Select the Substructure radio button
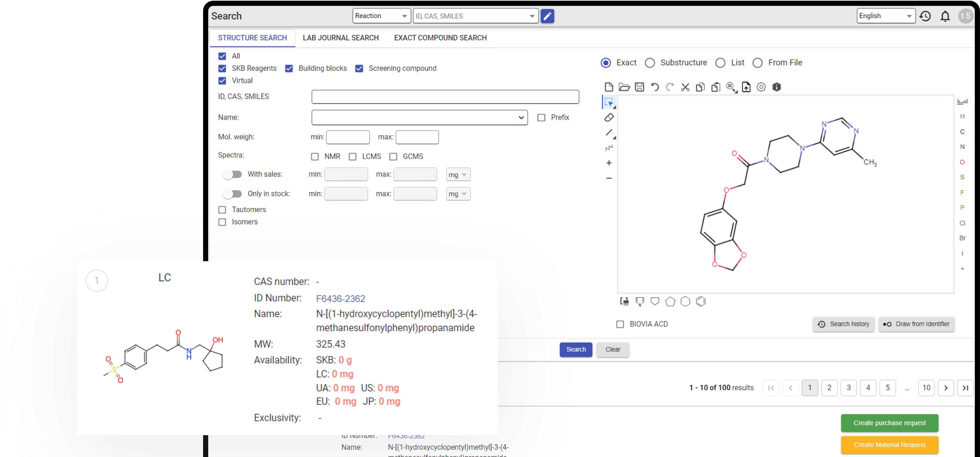Image resolution: width=980 pixels, height=457 pixels. click(x=650, y=63)
